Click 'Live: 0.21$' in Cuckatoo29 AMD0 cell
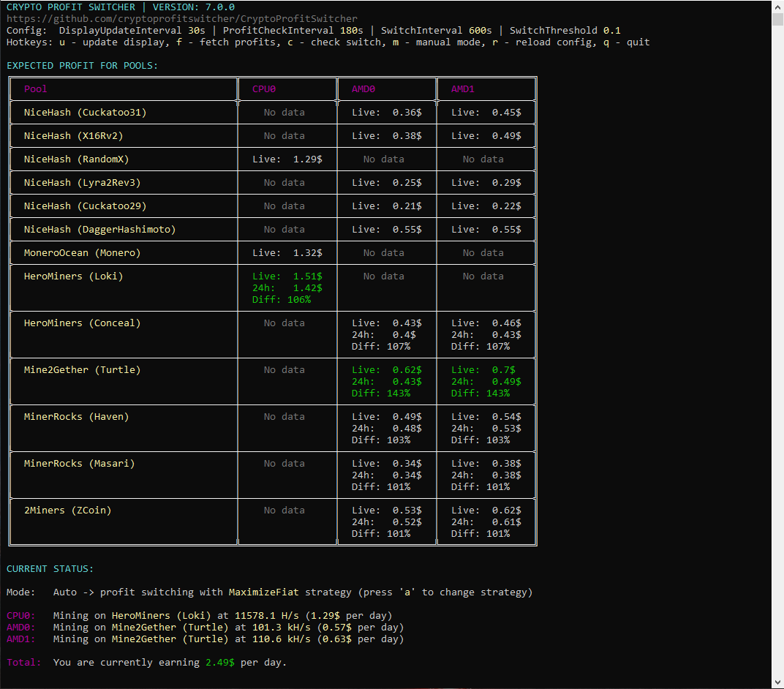The width and height of the screenshot is (784, 689). click(387, 206)
